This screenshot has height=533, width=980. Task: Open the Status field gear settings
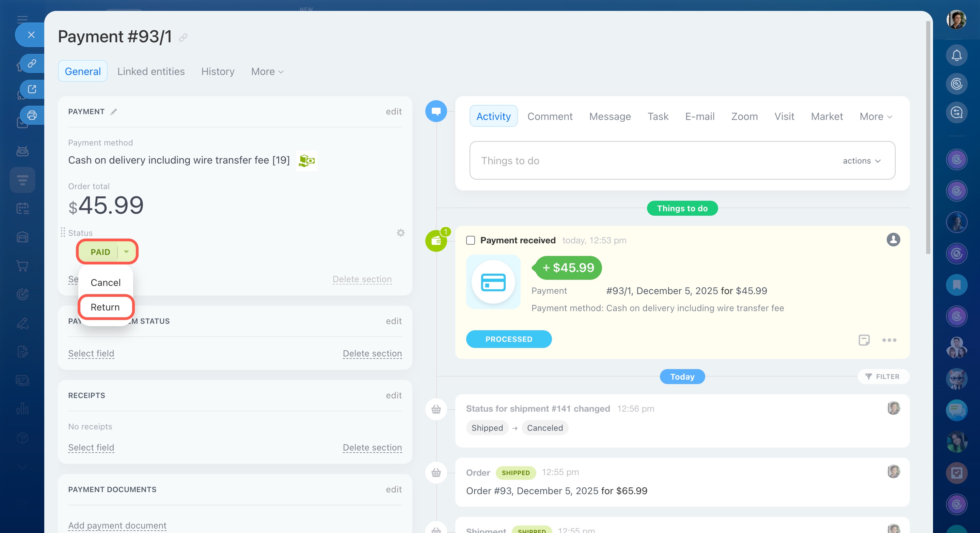point(400,233)
